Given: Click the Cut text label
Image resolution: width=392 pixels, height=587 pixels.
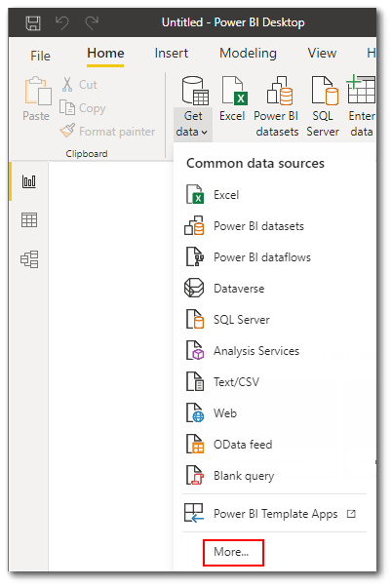Looking at the screenshot, I should click(x=88, y=85).
